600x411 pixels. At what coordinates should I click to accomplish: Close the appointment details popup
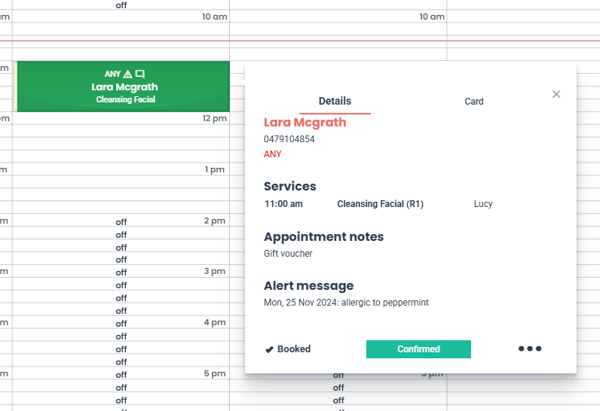point(556,94)
